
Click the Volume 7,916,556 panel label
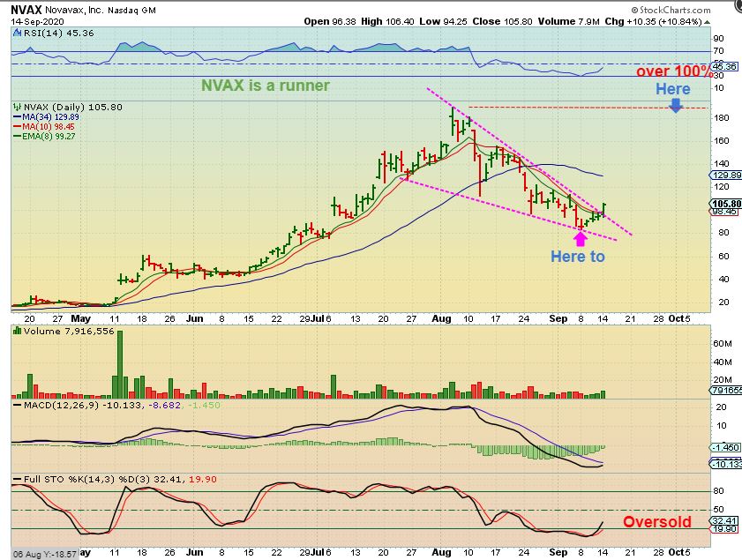click(69, 331)
